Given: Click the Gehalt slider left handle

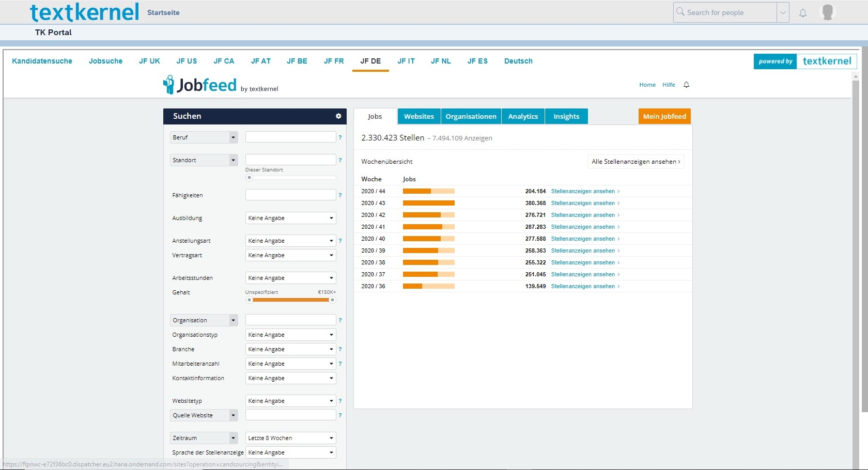Looking at the screenshot, I should coord(249,300).
